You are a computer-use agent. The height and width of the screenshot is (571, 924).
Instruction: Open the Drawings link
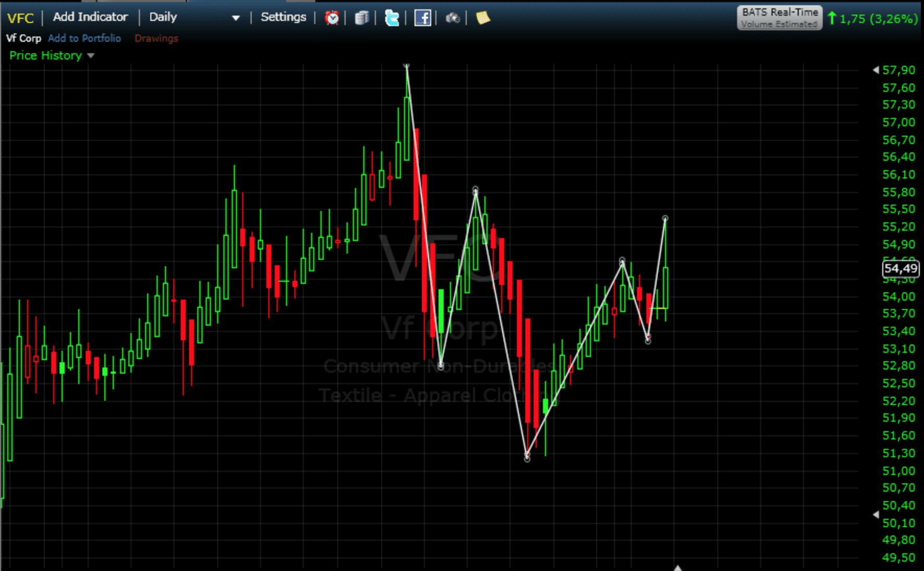coord(156,38)
